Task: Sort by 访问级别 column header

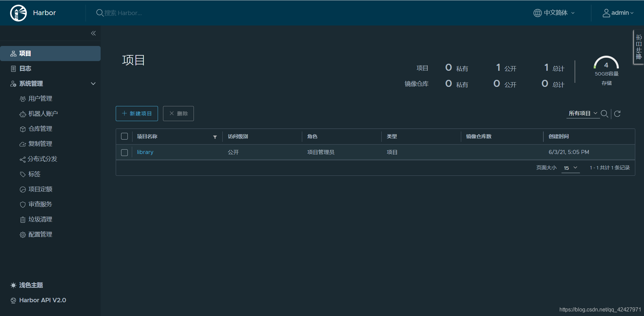Action: [238, 137]
